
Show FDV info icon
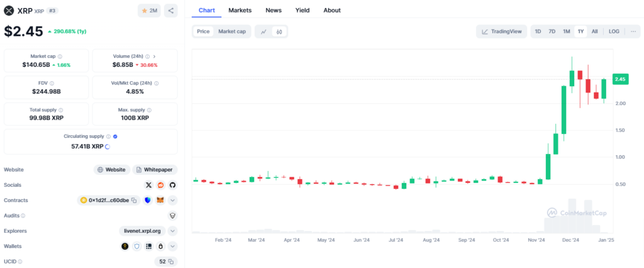(x=52, y=83)
